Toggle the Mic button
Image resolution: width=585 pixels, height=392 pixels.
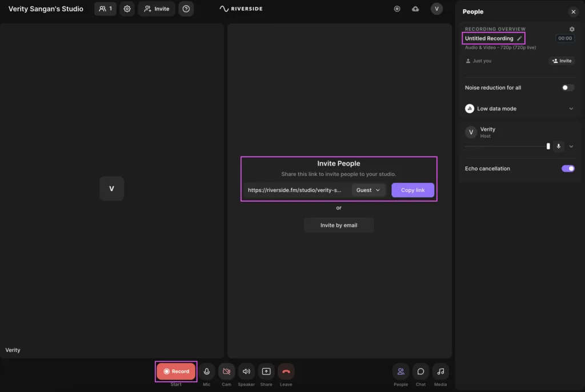click(207, 371)
